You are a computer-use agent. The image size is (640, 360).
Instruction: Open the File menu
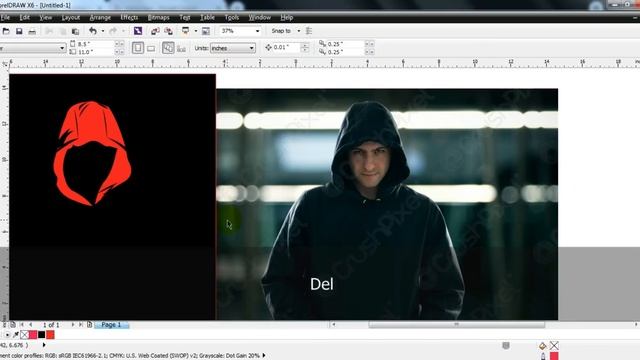coord(5,17)
